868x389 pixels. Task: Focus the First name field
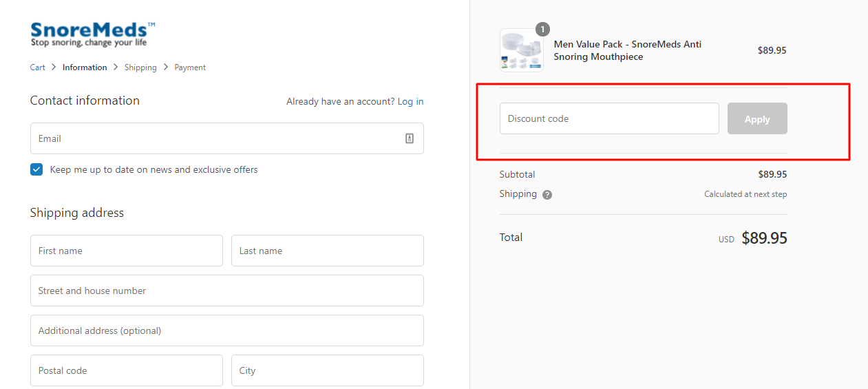[x=127, y=251]
